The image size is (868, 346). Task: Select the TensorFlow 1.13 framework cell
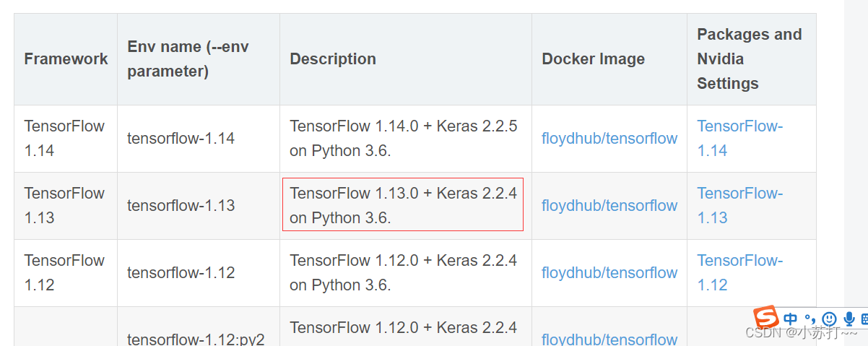(64, 205)
